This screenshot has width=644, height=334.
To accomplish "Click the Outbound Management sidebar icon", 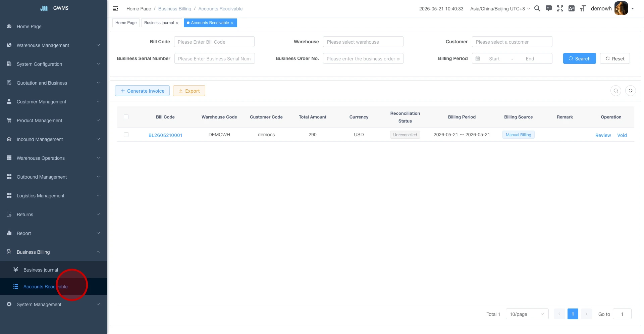I will pyautogui.click(x=9, y=177).
